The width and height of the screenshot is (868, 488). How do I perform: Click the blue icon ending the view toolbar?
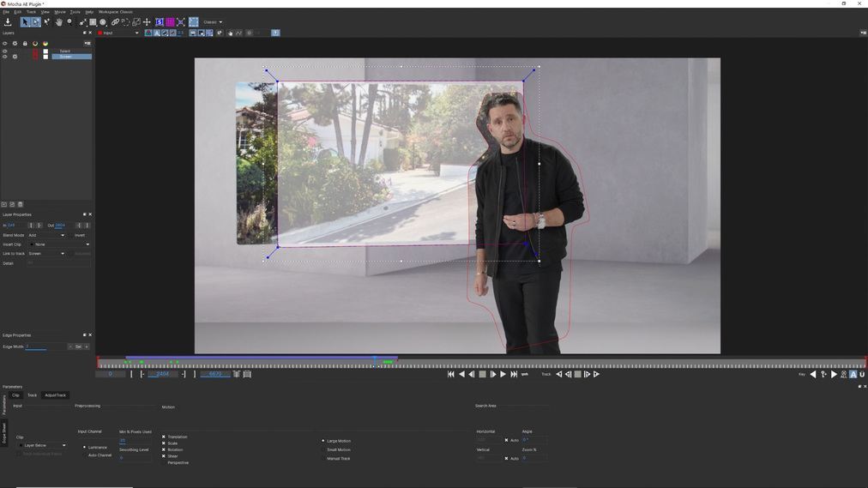pyautogui.click(x=275, y=33)
